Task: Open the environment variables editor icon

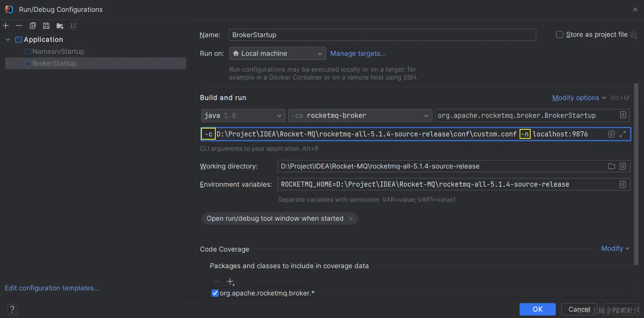Action: pyautogui.click(x=623, y=184)
